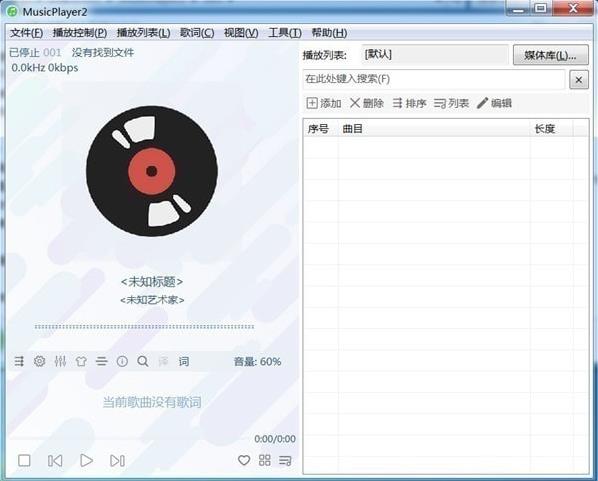Maximize the MusicPlayer2 window
The width and height of the screenshot is (598, 481).
(x=540, y=8)
